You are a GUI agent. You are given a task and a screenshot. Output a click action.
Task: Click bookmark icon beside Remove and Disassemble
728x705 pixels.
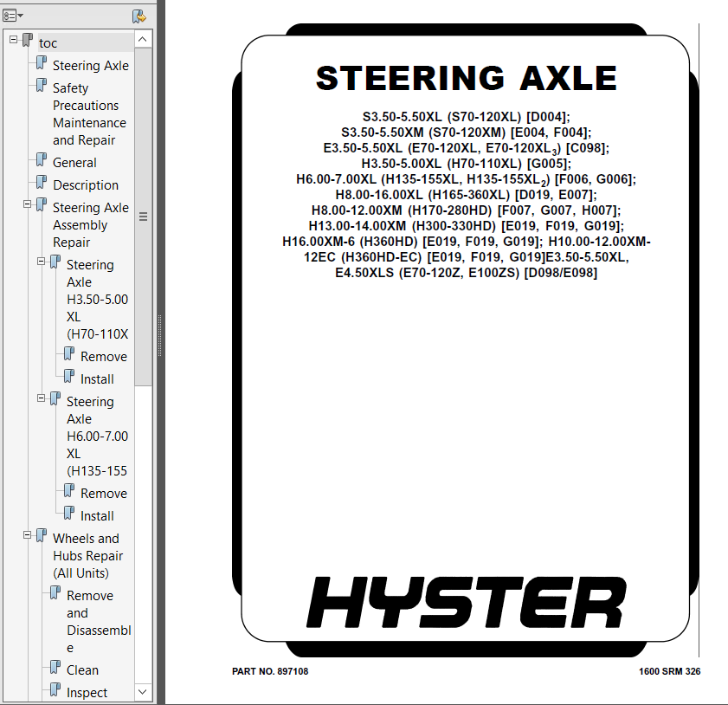(x=55, y=592)
